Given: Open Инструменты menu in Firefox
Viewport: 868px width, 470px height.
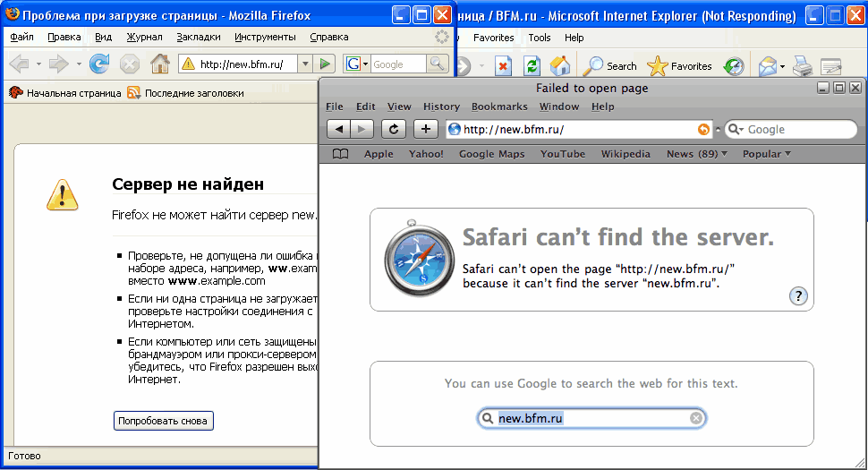Looking at the screenshot, I should 265,37.
